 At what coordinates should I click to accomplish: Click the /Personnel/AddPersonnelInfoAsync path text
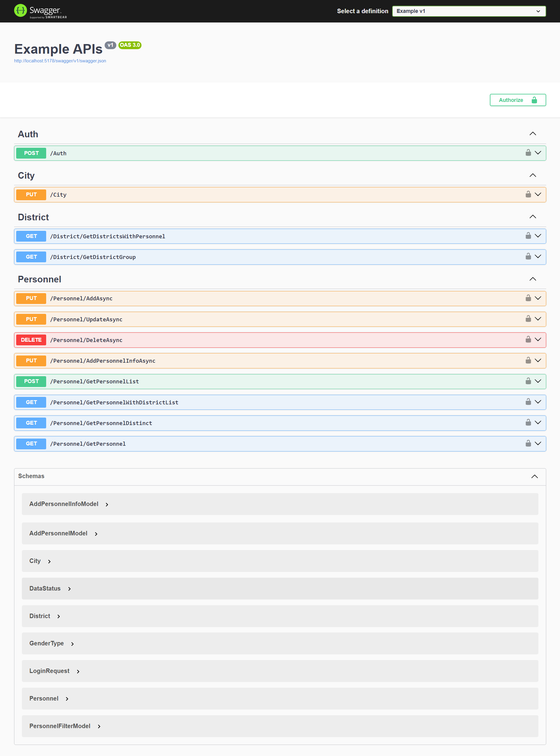(103, 361)
